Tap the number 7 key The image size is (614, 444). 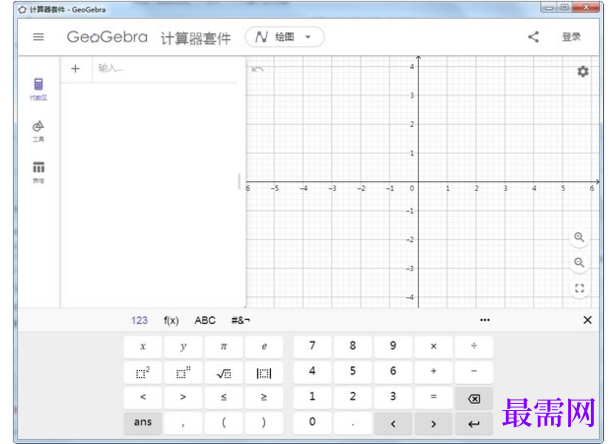coord(312,346)
